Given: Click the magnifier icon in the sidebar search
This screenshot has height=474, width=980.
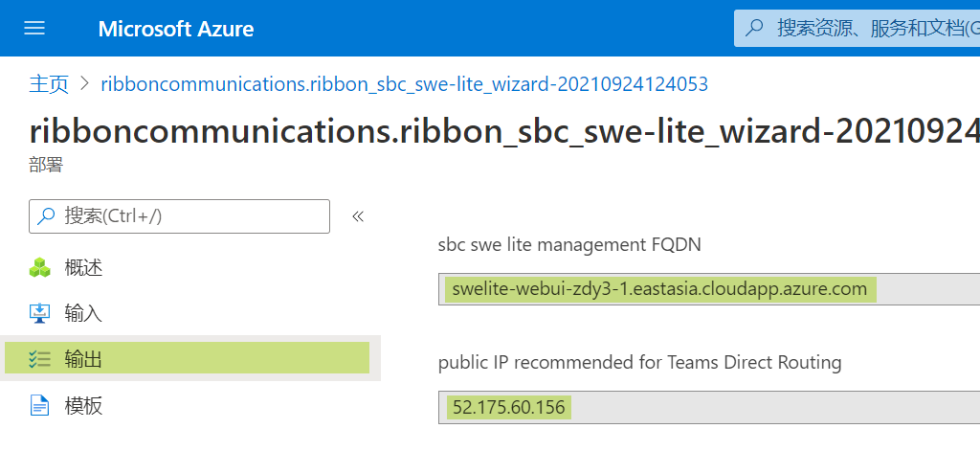Looking at the screenshot, I should (x=46, y=216).
